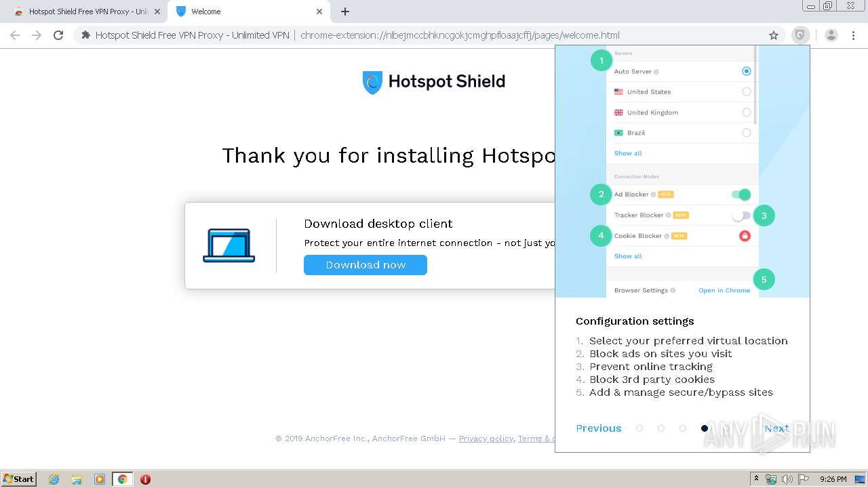Click the Hotspot Shield logo on welcome page

pos(434,82)
